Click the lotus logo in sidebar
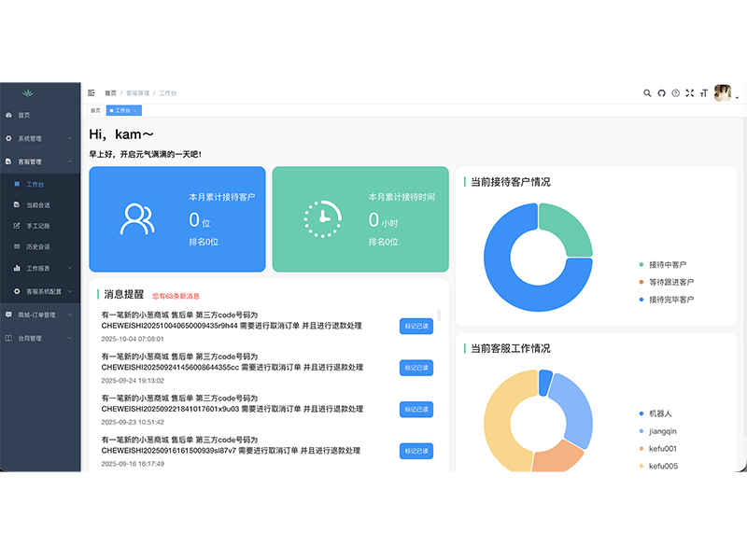The height and width of the screenshot is (560, 747). (27, 92)
